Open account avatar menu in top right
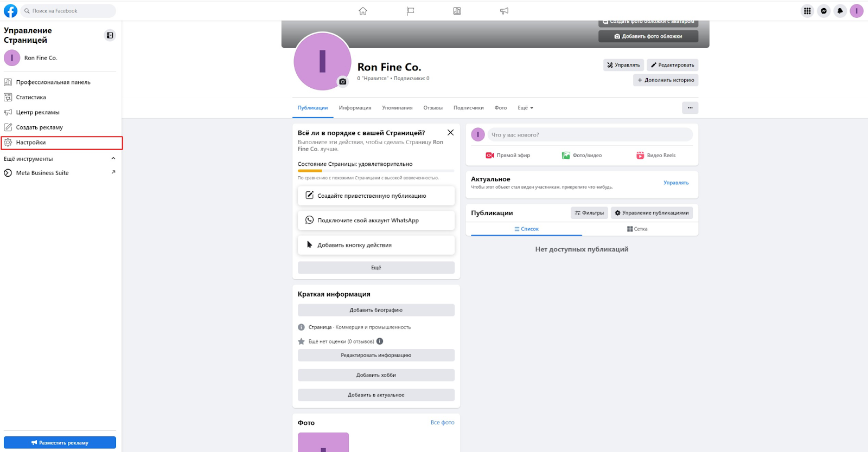868x452 pixels. 857,11
